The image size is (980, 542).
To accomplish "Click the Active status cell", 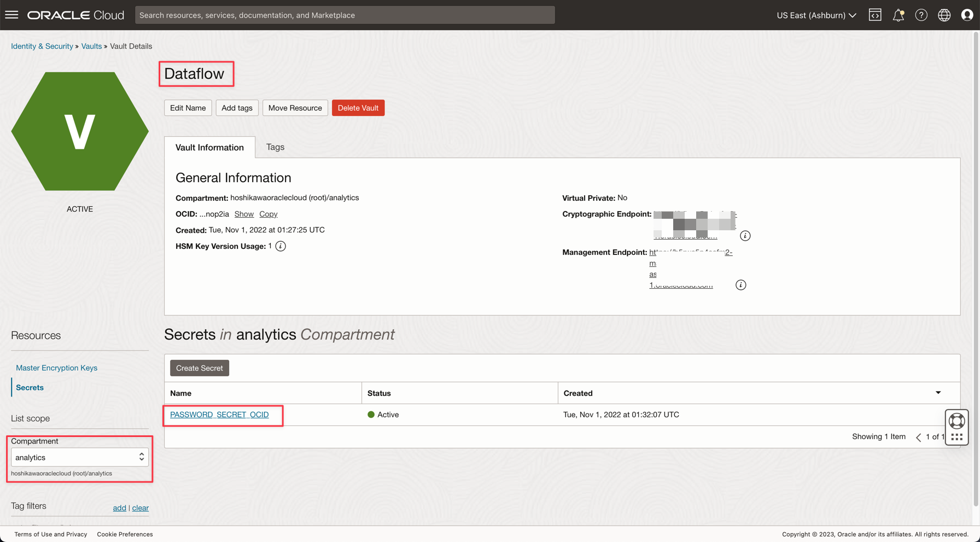I will pos(383,415).
